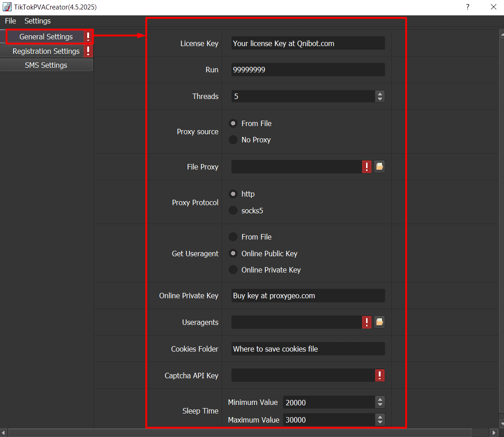The height and width of the screenshot is (437, 504).
Task: Click the horizontal scrollbar track
Action: (481, 432)
